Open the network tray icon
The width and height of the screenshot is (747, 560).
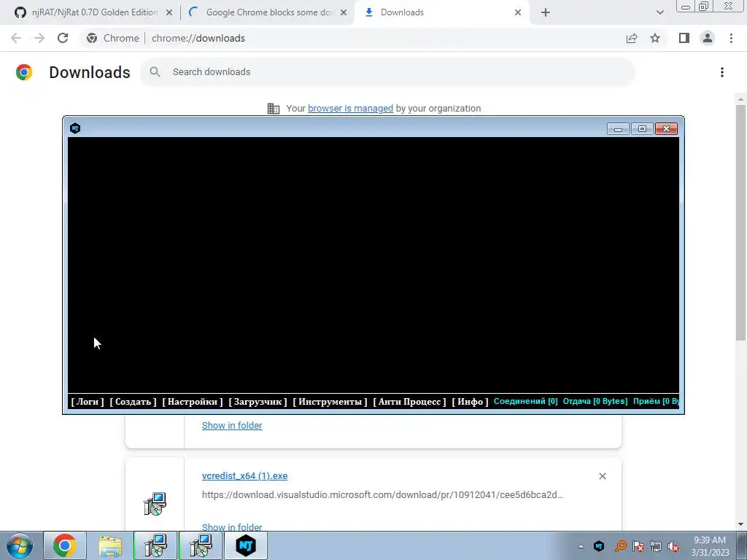[656, 546]
